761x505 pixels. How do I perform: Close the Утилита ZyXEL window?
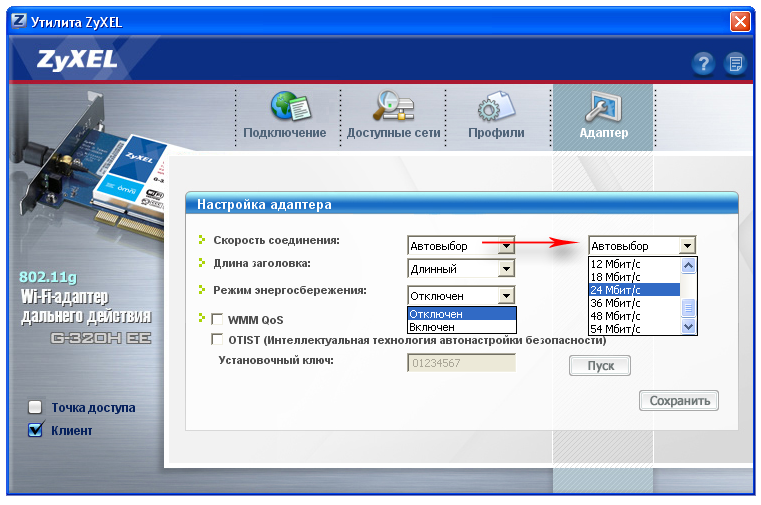(740, 21)
